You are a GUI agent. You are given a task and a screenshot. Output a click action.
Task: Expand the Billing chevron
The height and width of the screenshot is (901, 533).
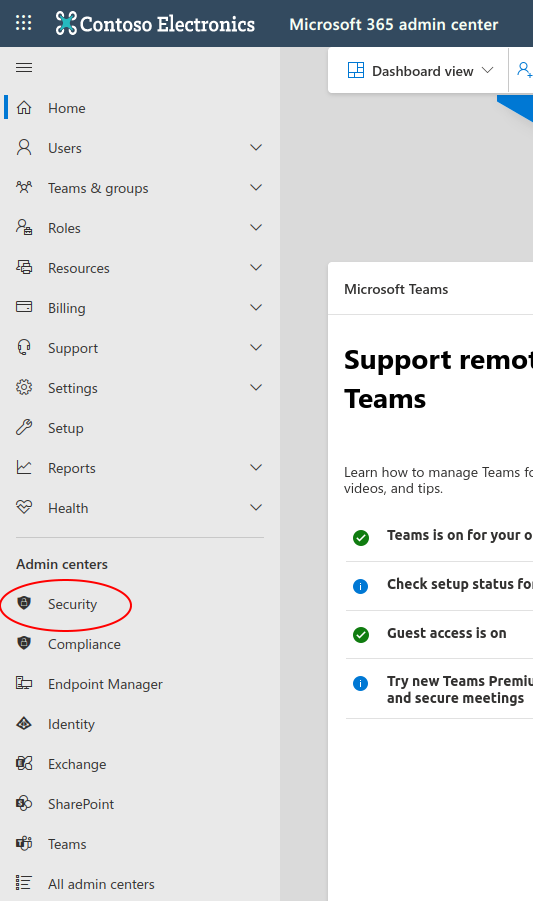coord(256,307)
